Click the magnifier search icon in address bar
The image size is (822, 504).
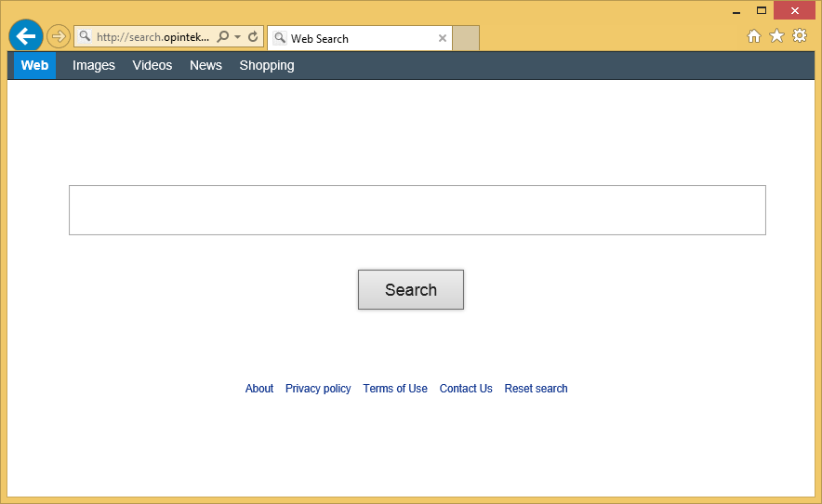coord(223,37)
